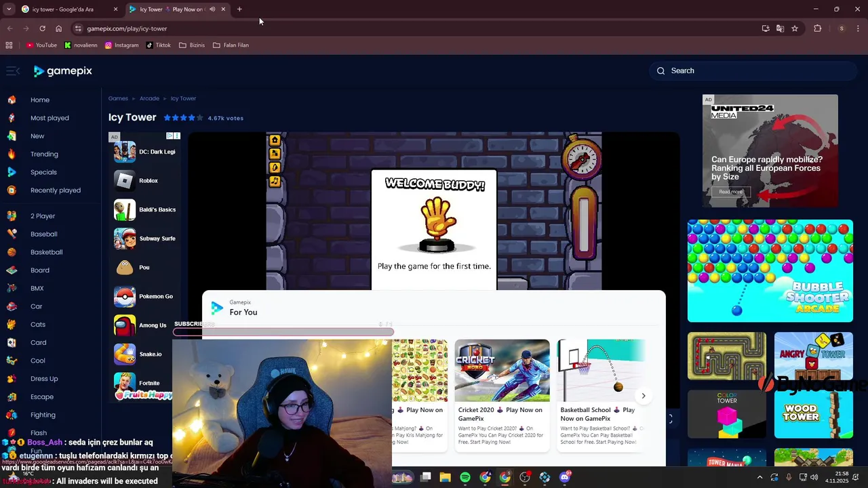Show next For You recommendations arrow
Image resolution: width=868 pixels, height=488 pixels.
pyautogui.click(x=644, y=396)
